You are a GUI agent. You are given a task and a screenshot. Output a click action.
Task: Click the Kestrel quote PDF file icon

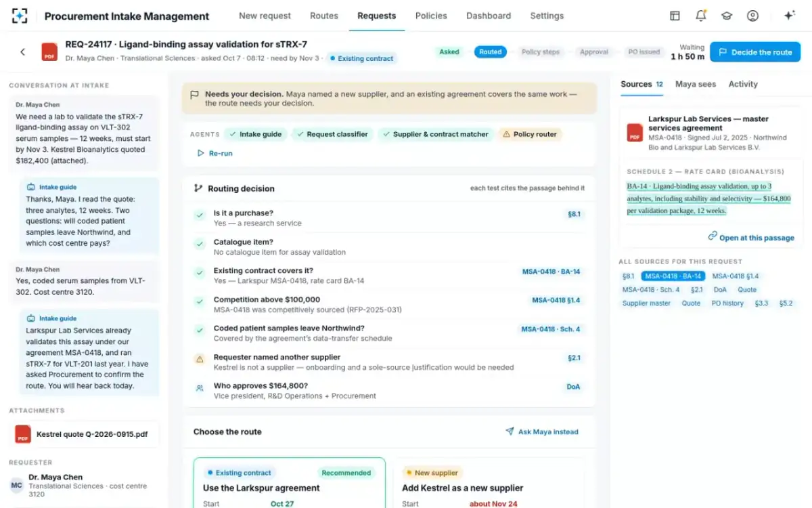tap(23, 434)
